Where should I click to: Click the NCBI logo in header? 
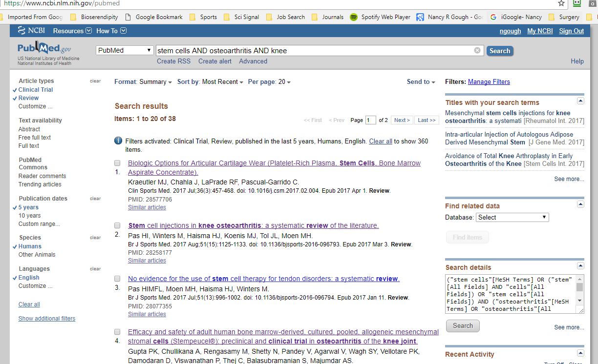[31, 31]
